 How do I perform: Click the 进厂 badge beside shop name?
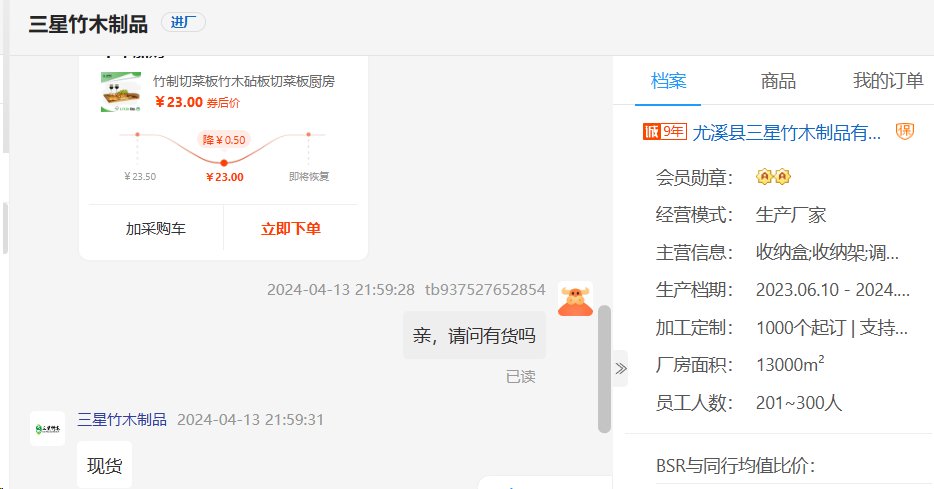pyautogui.click(x=183, y=23)
